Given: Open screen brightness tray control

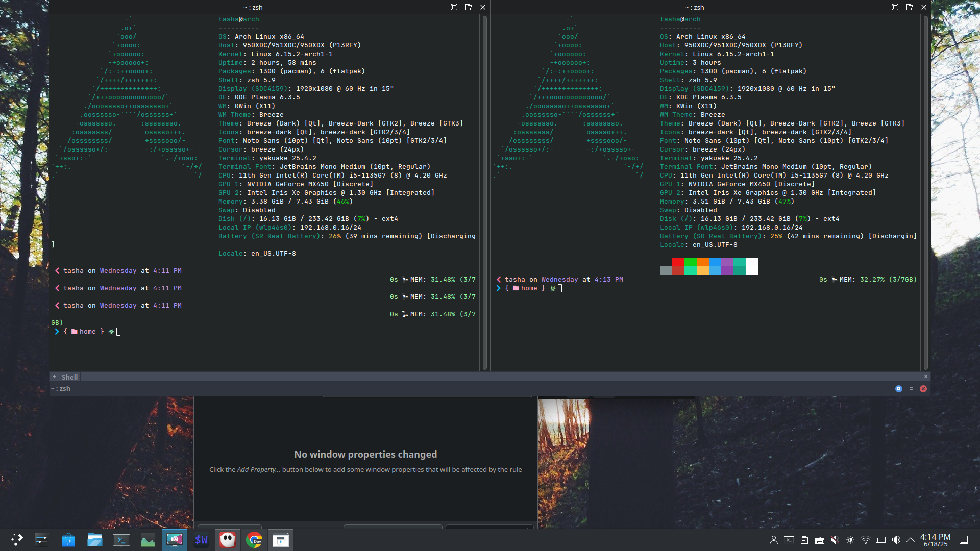Looking at the screenshot, I should [x=850, y=540].
